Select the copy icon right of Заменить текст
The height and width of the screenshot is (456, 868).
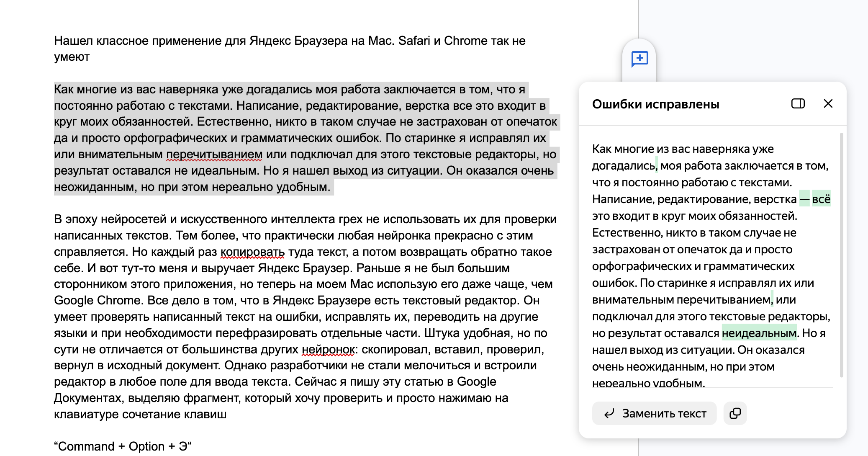(735, 413)
